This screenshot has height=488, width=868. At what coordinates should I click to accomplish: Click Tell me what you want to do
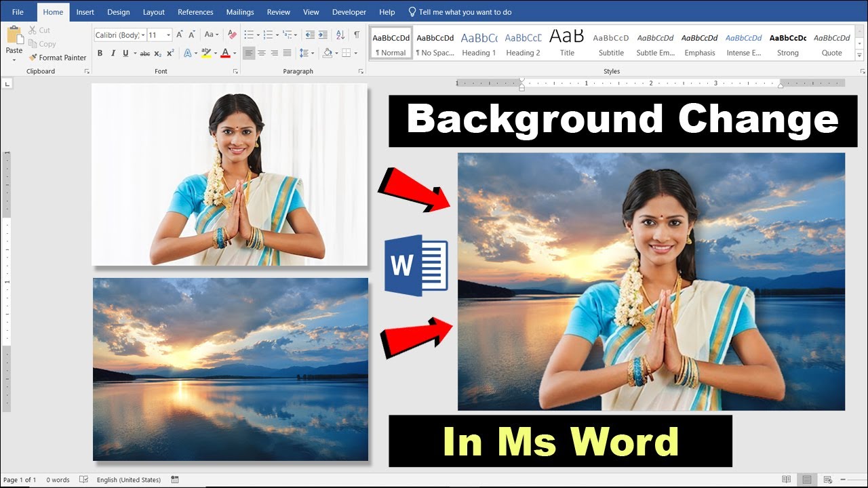pyautogui.click(x=460, y=12)
